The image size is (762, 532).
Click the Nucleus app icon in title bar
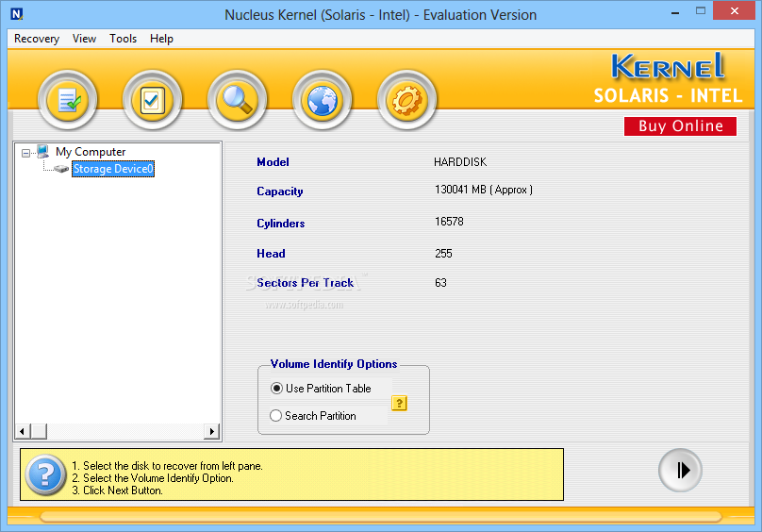point(17,14)
